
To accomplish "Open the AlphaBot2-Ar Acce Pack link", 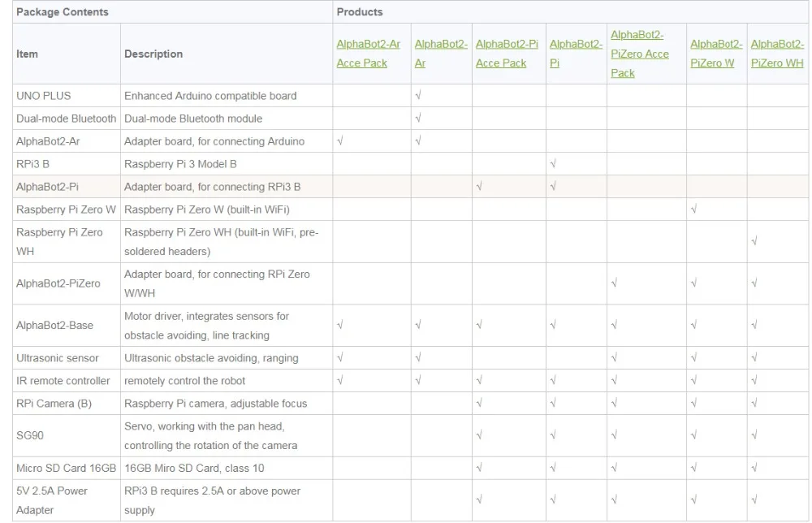I will pos(368,54).
